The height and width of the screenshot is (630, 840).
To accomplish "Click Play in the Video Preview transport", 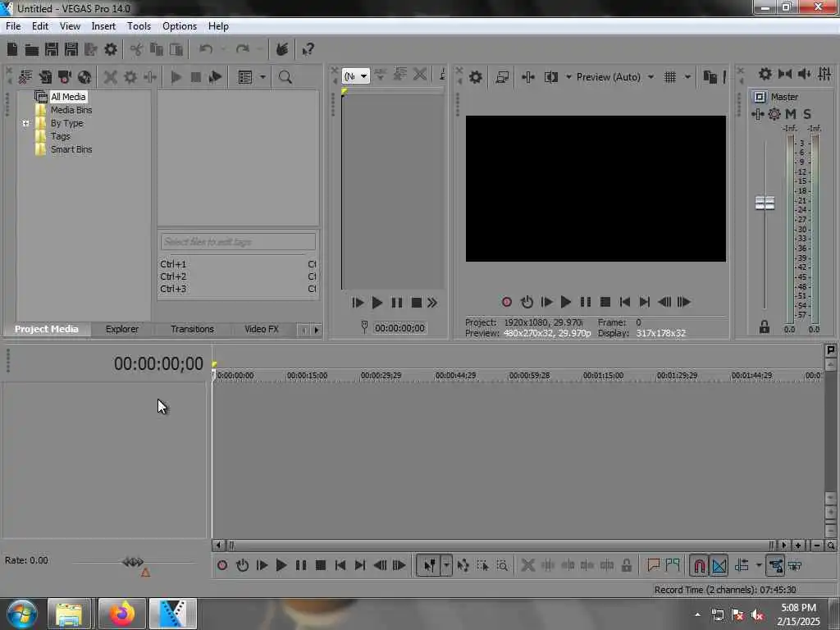I will [x=565, y=302].
